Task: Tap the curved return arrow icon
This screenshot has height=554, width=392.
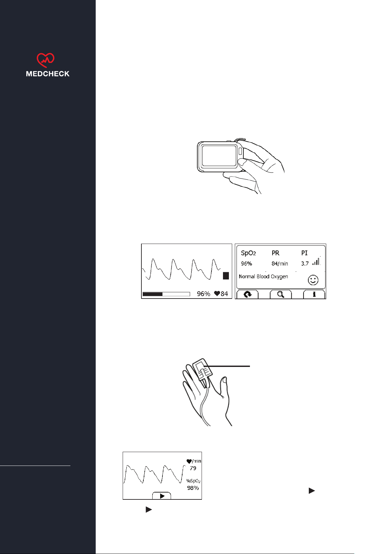Action: tap(248, 295)
